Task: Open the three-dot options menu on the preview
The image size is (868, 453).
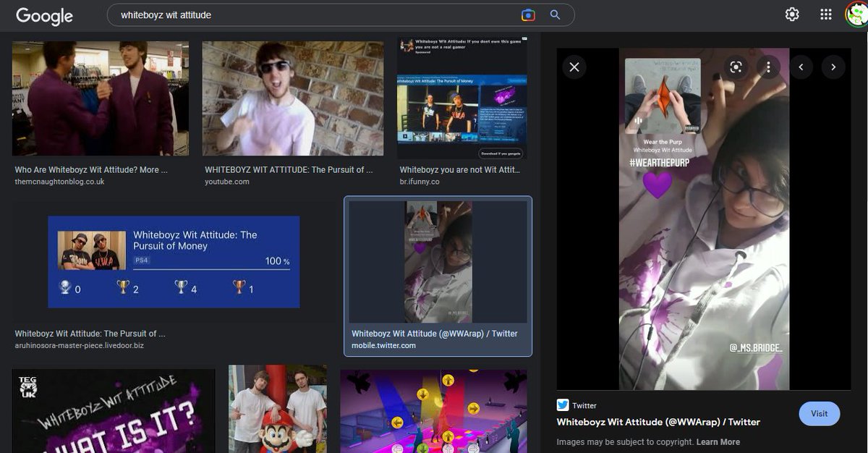Action: (768, 67)
